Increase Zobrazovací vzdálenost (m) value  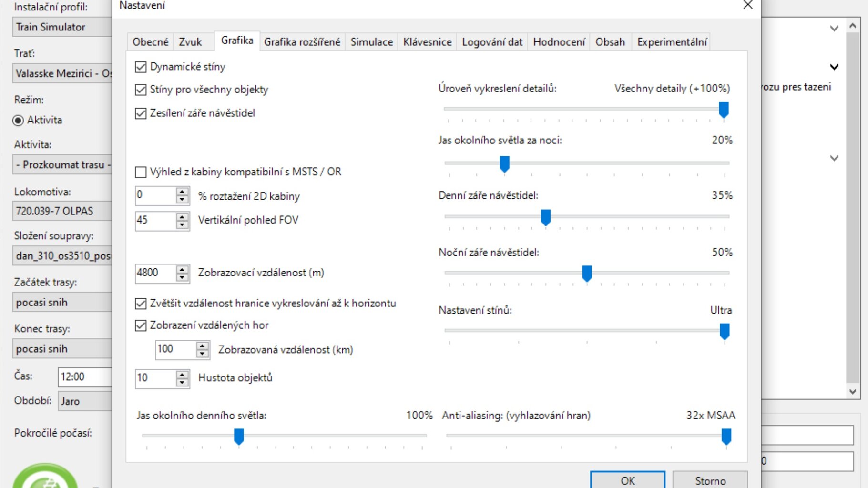(x=182, y=269)
